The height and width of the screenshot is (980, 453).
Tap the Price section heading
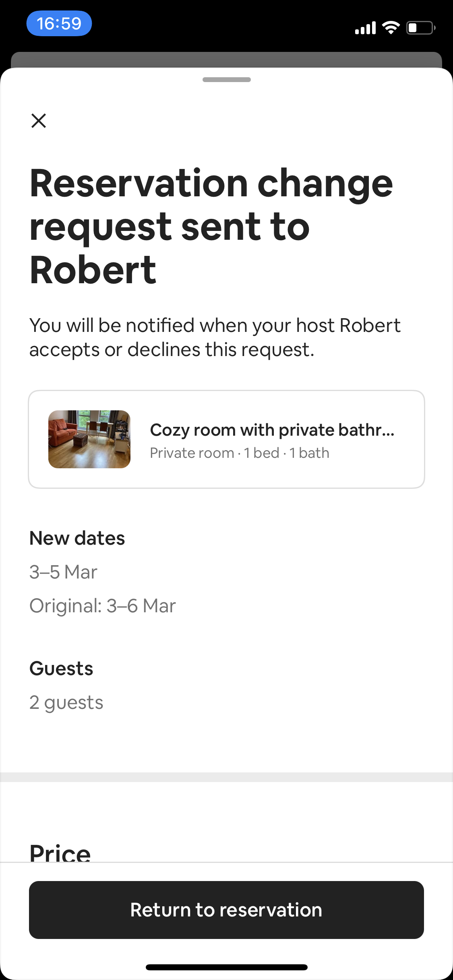(60, 852)
